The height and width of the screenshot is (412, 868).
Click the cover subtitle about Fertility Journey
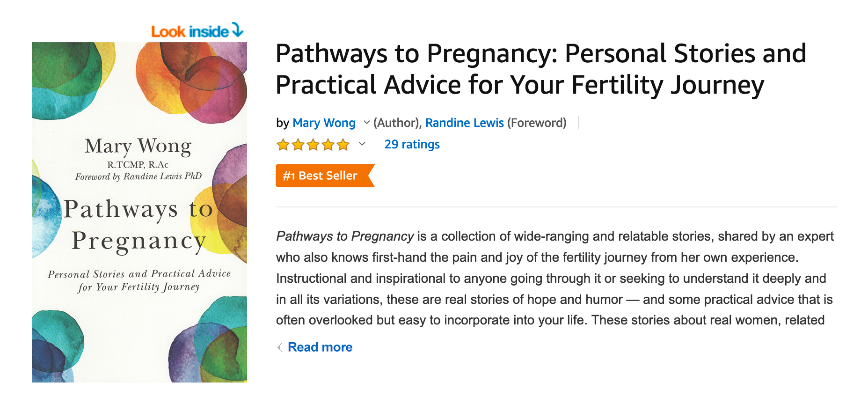click(x=139, y=280)
